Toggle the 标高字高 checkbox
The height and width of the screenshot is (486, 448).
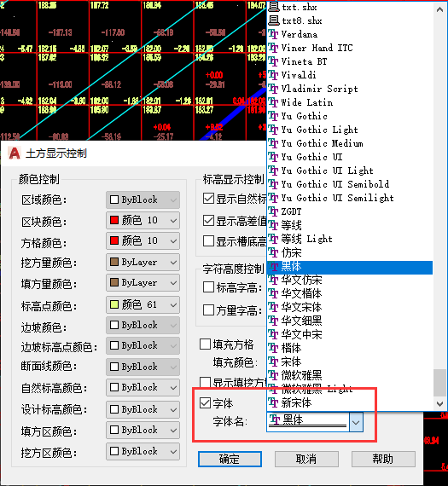click(x=208, y=287)
